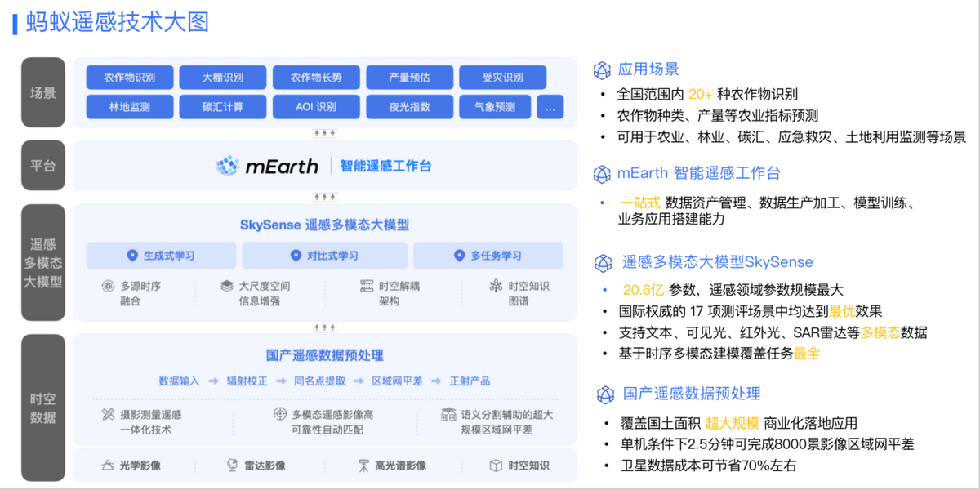Expand the ellipsis after 气象预测 to see more scenes
This screenshot has height=490, width=980.
coord(550,106)
